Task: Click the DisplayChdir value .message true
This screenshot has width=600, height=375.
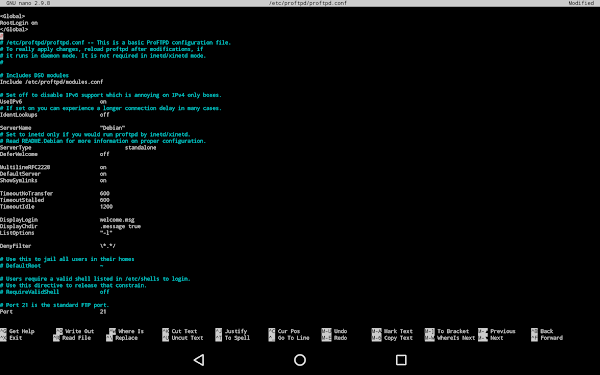Action: 120,226
